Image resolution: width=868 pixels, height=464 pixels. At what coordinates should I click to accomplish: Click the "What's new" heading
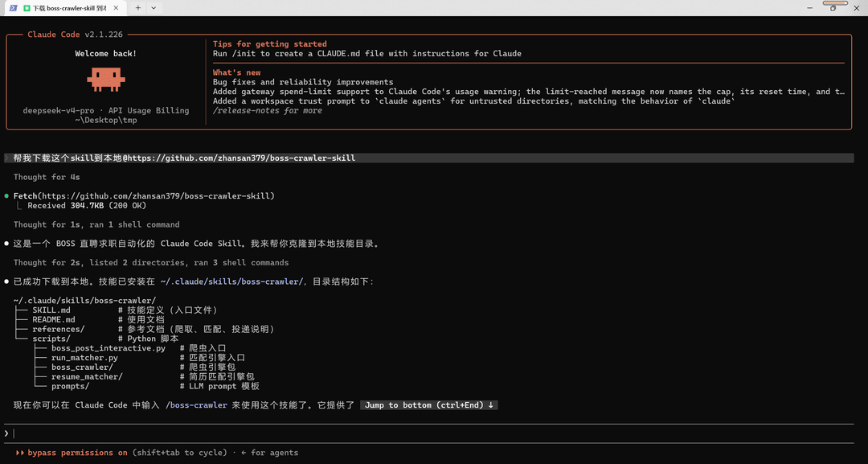tap(236, 72)
